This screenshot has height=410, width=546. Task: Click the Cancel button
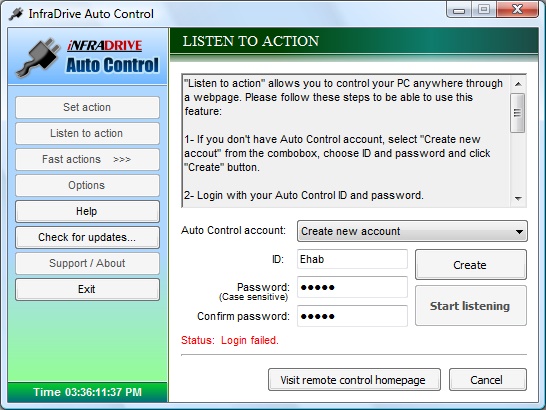(x=488, y=380)
